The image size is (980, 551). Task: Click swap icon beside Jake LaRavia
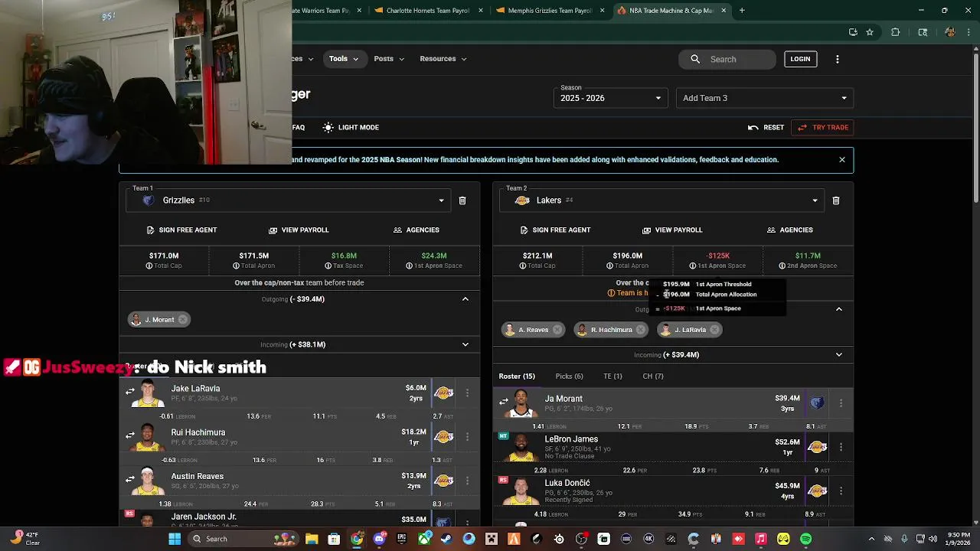tap(130, 391)
